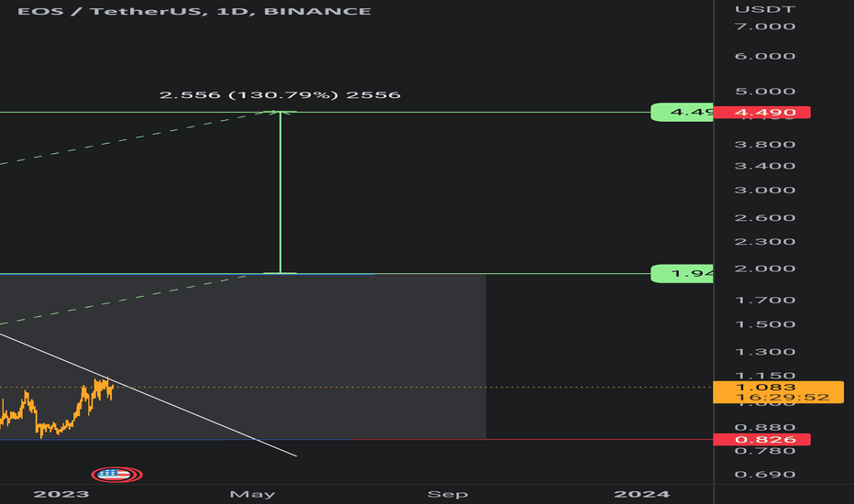Click the green 1.94 line label
854x504 pixels.
(682, 273)
